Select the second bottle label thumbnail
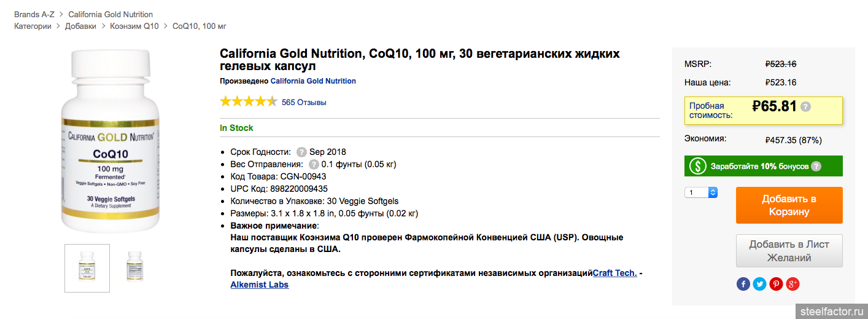The height and width of the screenshot is (319, 868). pos(134,268)
